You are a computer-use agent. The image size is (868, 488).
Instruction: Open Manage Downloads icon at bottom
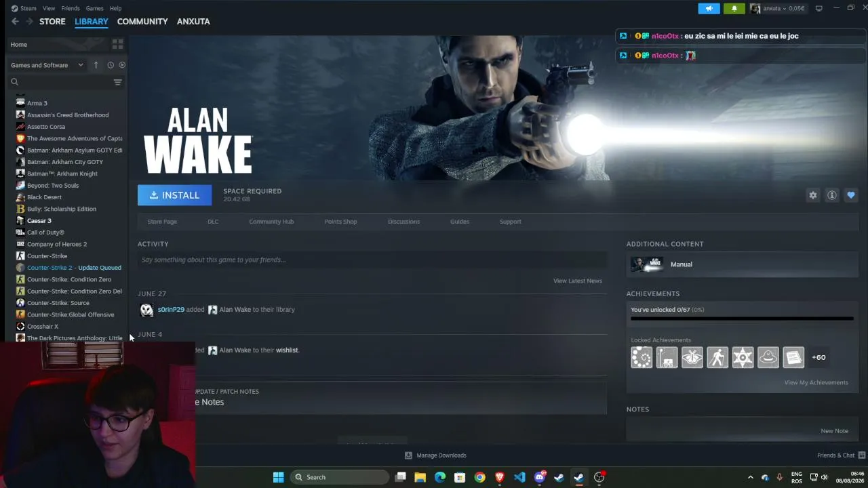pos(408,455)
